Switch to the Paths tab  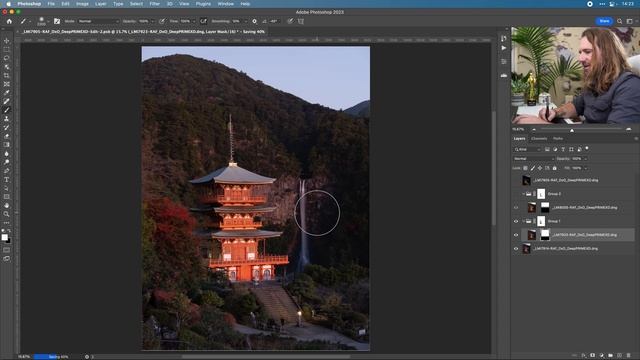pyautogui.click(x=558, y=139)
